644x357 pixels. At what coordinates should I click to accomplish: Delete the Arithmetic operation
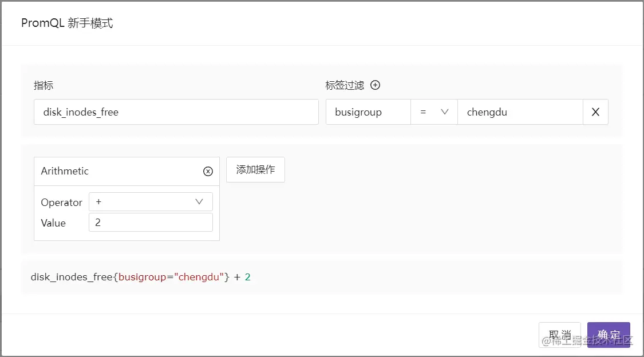pyautogui.click(x=208, y=172)
